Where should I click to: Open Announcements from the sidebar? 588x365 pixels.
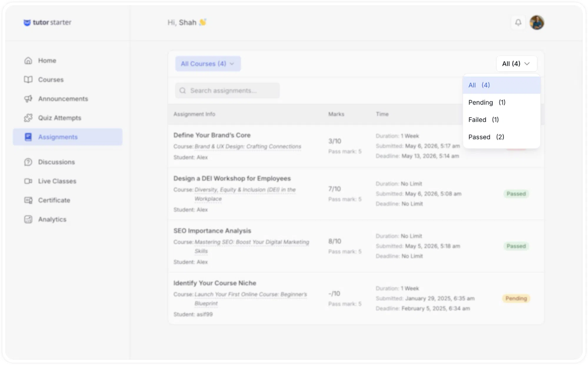point(68,99)
